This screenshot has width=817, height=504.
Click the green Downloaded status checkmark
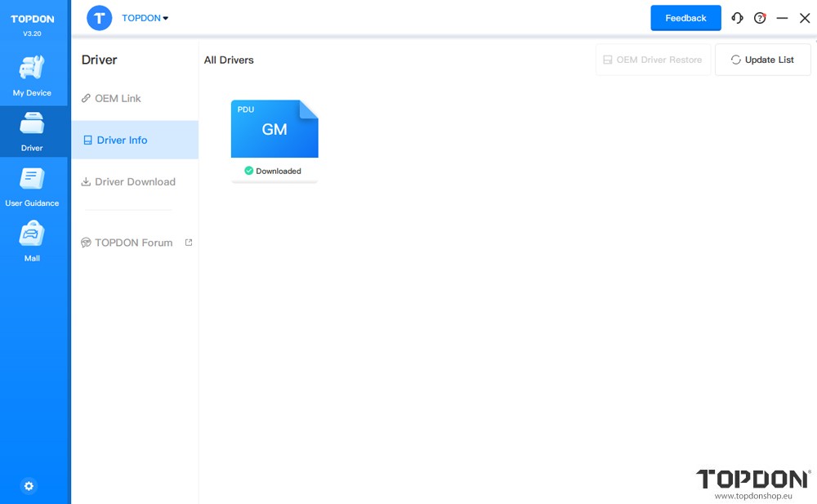pos(249,171)
